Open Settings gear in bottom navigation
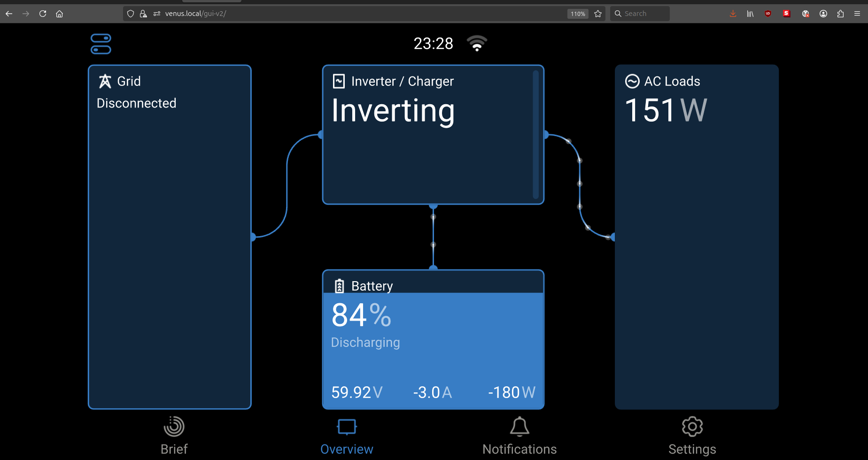This screenshot has width=868, height=460. [692, 436]
